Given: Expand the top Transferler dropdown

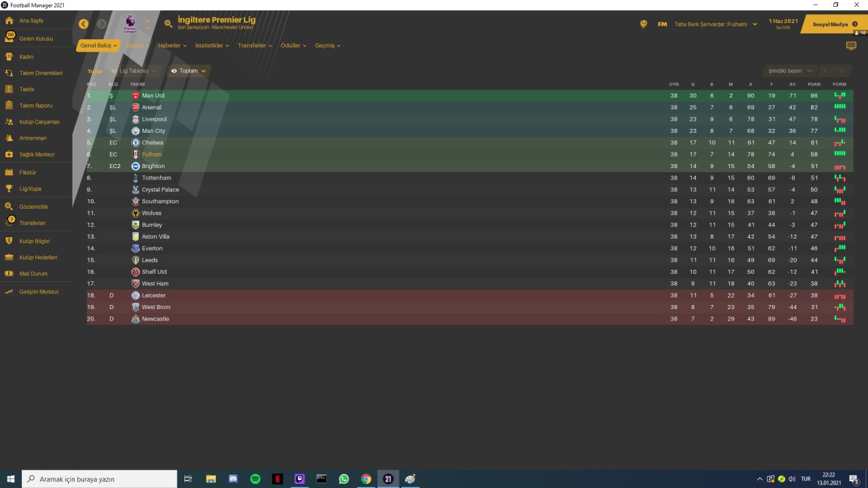Looking at the screenshot, I should click(x=255, y=45).
